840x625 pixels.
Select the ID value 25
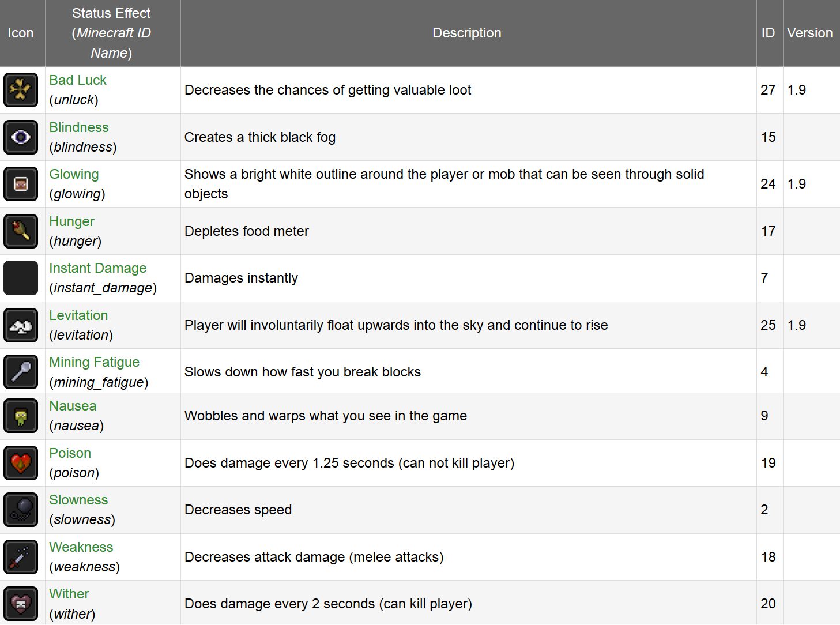(x=768, y=325)
